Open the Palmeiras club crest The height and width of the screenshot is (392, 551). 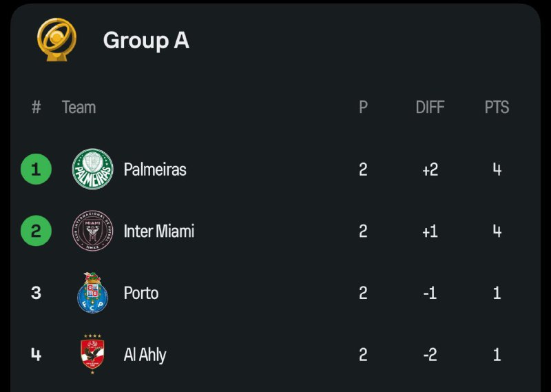[93, 169]
